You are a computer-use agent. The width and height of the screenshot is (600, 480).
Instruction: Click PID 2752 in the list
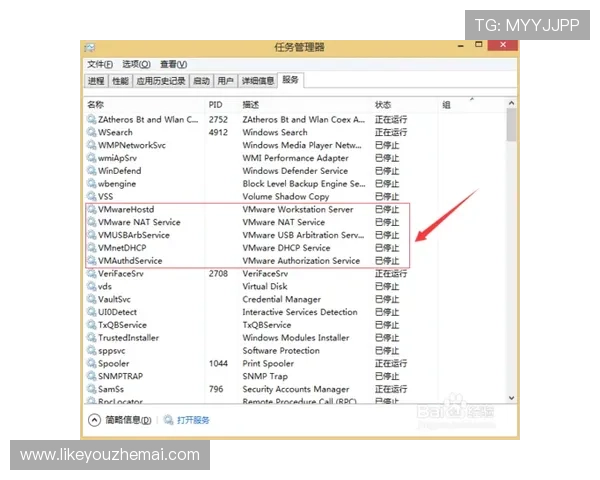(x=218, y=119)
